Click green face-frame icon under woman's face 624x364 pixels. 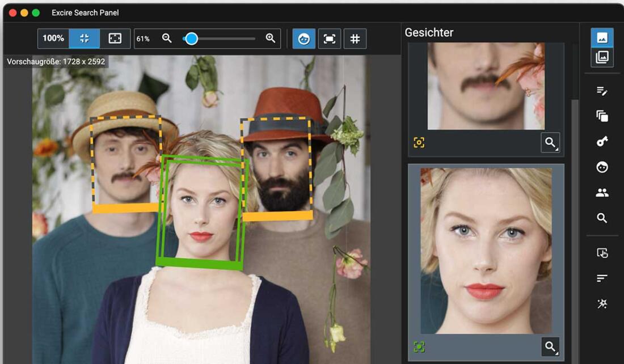click(x=419, y=346)
